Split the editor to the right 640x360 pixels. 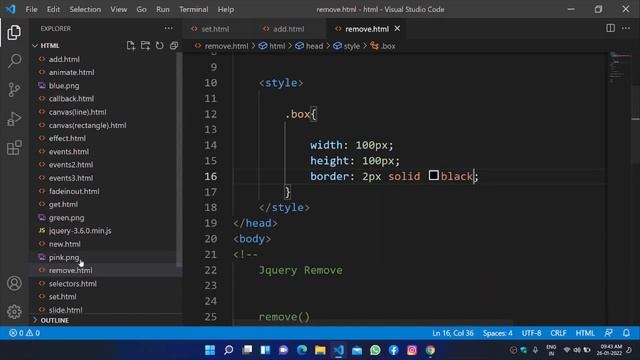point(610,28)
